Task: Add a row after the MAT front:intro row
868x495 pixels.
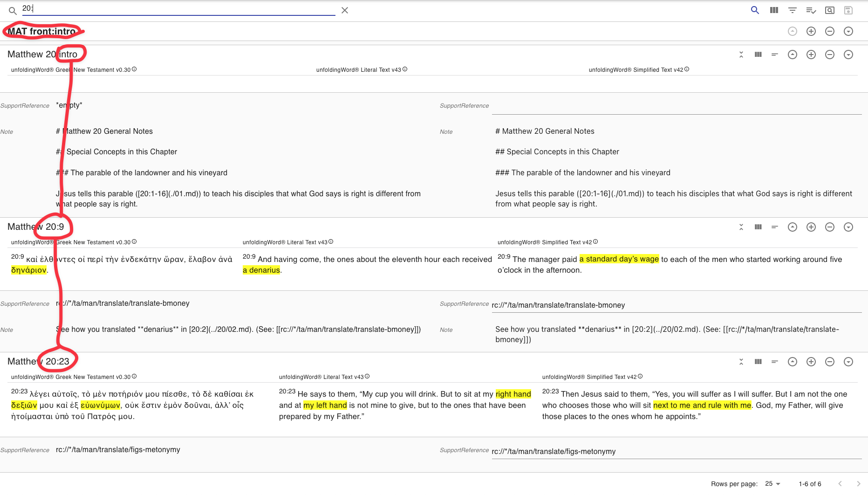Action: 811,31
